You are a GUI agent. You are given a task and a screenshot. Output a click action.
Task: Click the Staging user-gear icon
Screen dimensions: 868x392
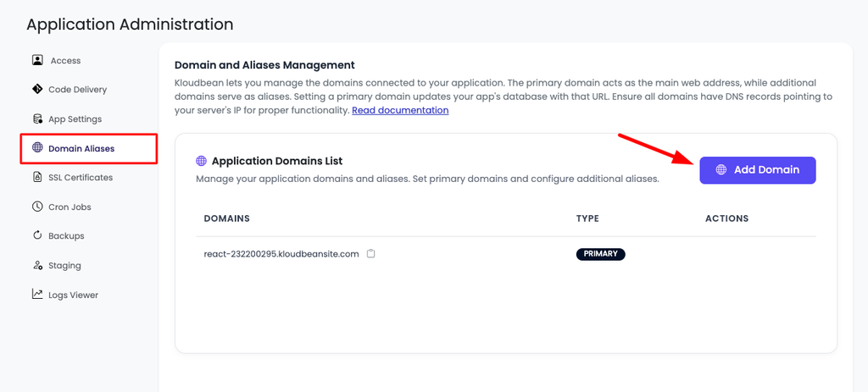(x=37, y=265)
